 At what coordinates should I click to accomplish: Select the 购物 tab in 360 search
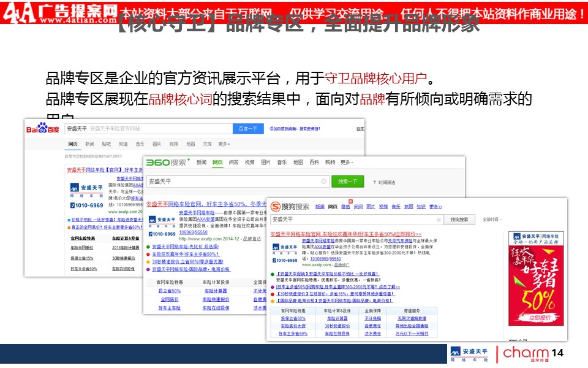point(330,162)
